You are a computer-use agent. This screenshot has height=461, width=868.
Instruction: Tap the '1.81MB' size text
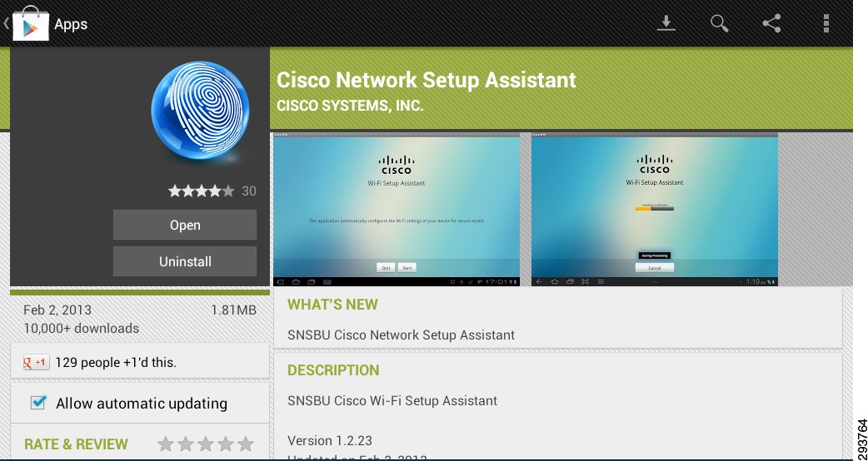[x=233, y=310]
